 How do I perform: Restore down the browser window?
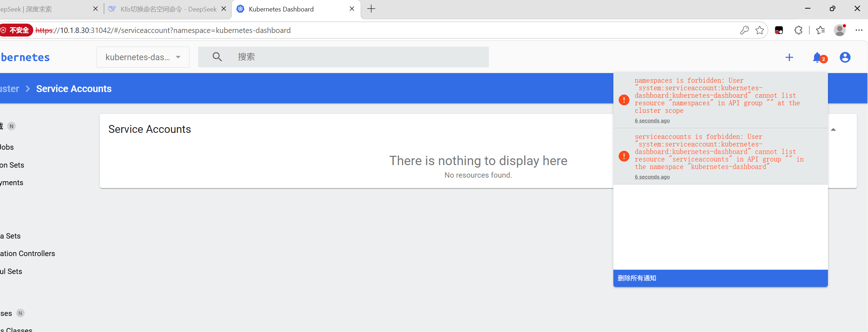[833, 9]
